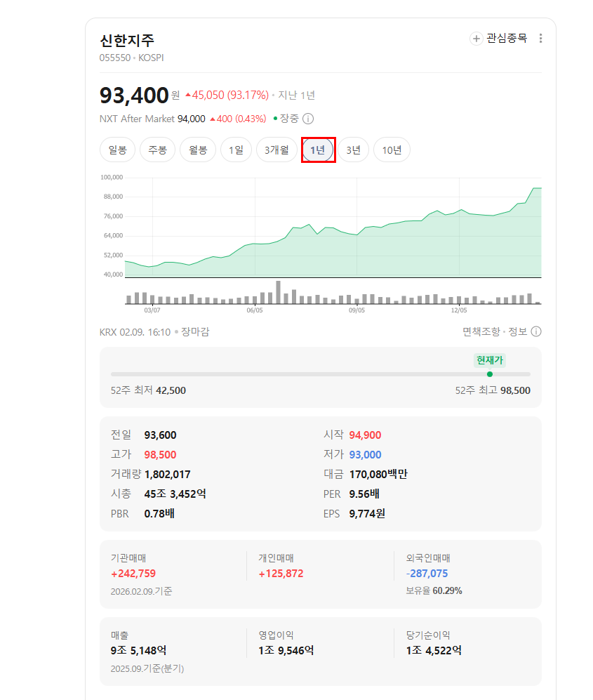Click the 06/05 date label on chart axis

point(255,310)
